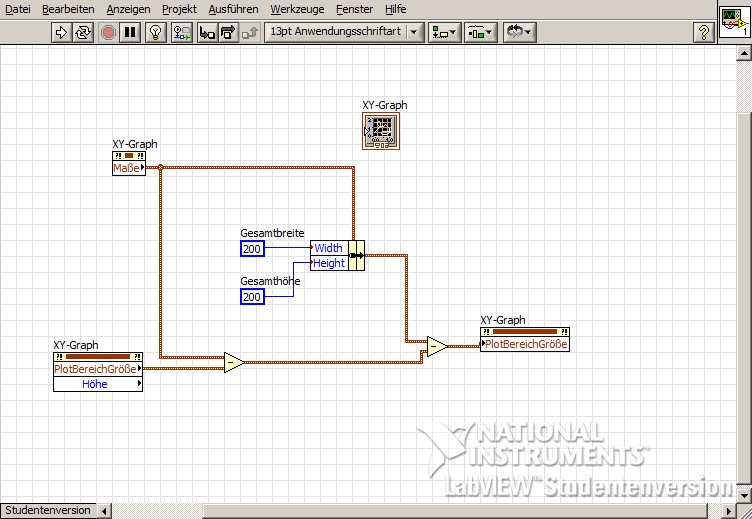This screenshot has height=519, width=752.
Task: Click the Step Over icon
Action: point(228,32)
